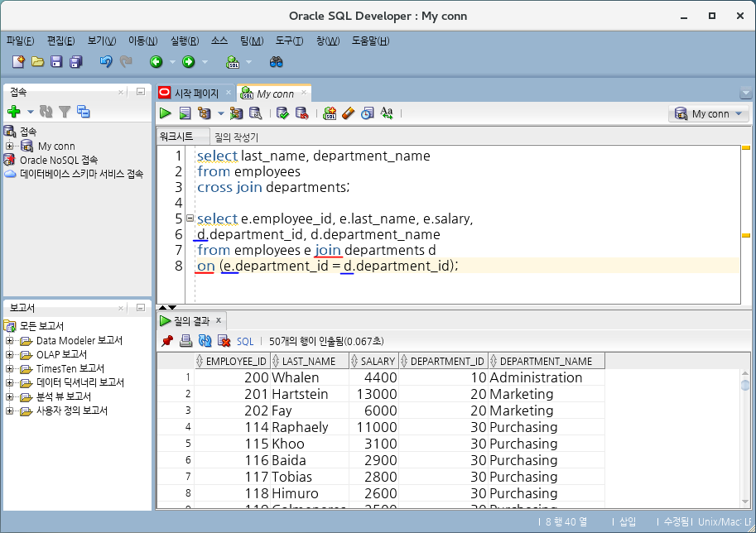Click the result grid vertical scrollbar
Screen dimensions: 756x533
tap(745, 436)
